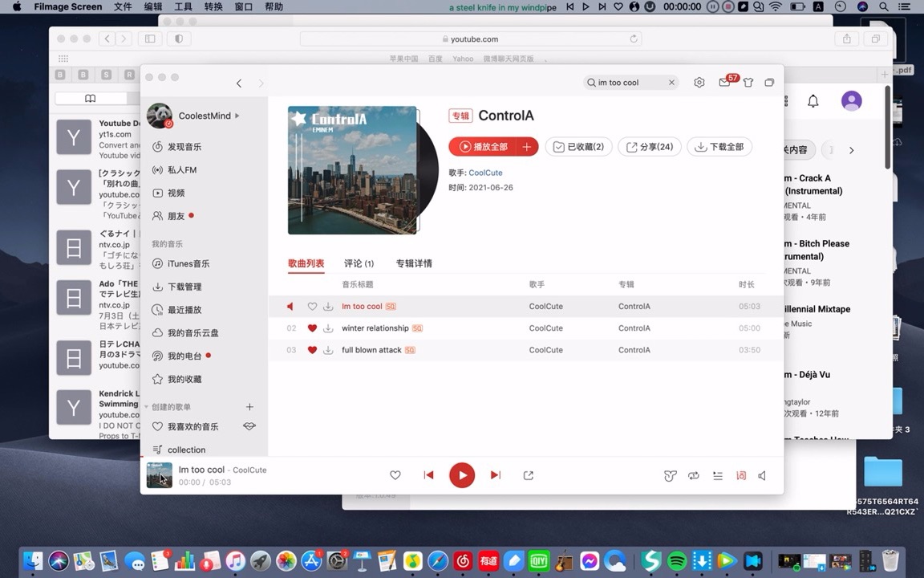The width and height of the screenshot is (924, 578).
Task: Open 最近播放 in sidebar
Action: [184, 310]
